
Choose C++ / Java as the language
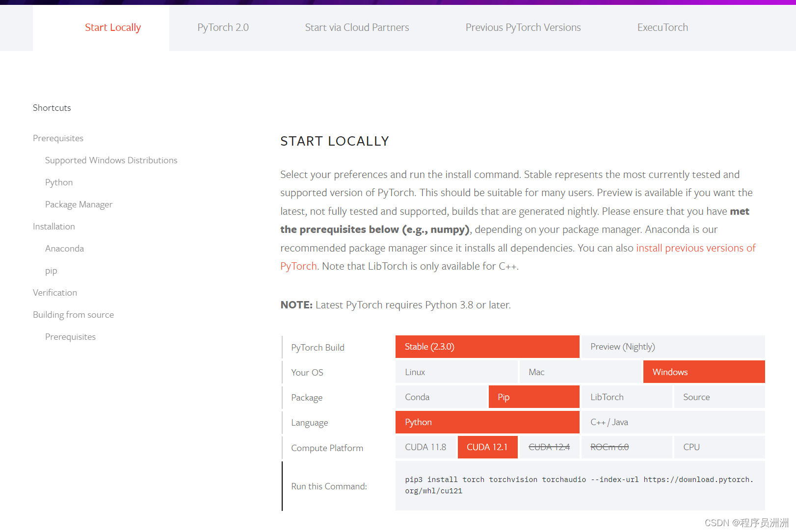(x=673, y=422)
